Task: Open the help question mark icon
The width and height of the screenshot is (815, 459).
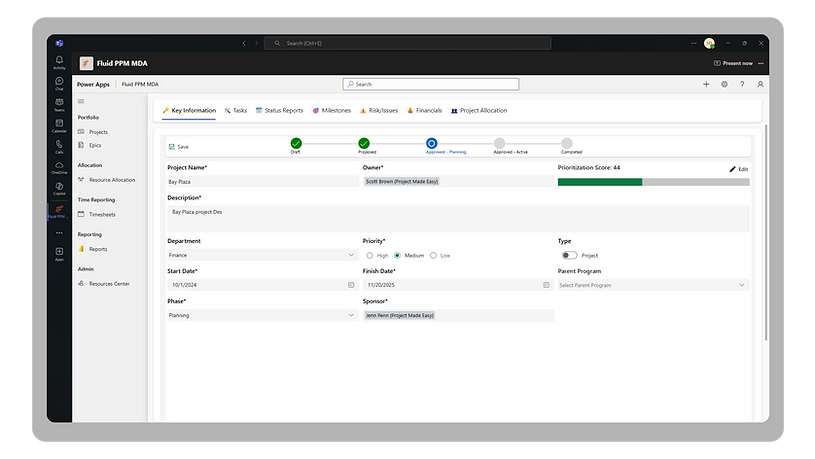Action: tap(742, 84)
